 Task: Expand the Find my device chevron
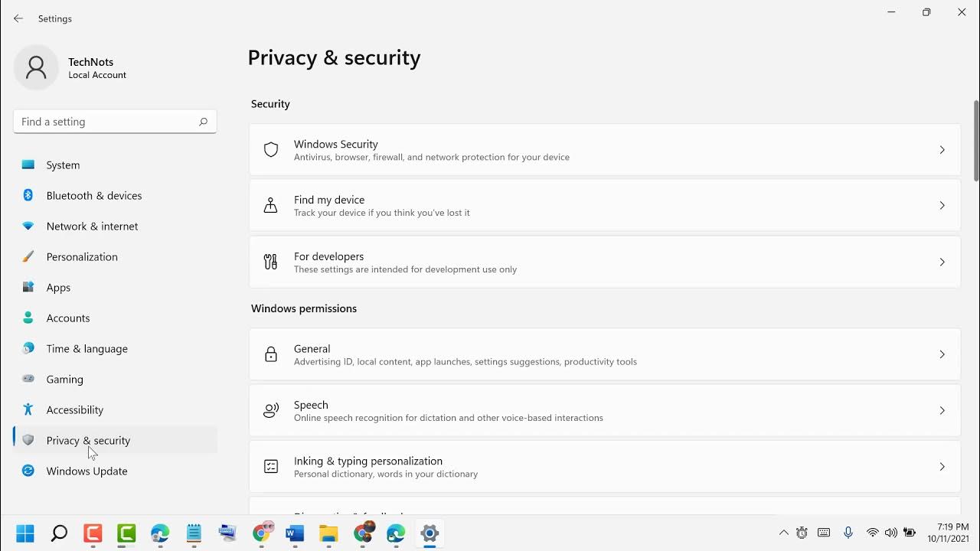coord(942,206)
